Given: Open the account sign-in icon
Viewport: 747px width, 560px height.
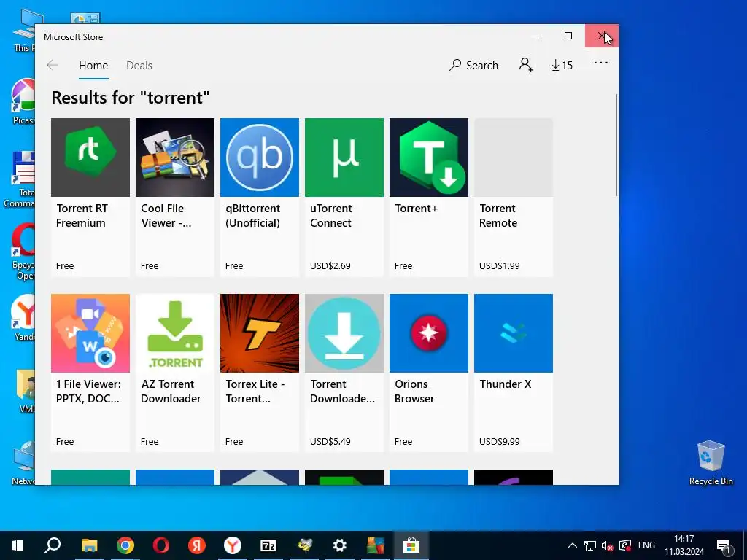Looking at the screenshot, I should [526, 65].
